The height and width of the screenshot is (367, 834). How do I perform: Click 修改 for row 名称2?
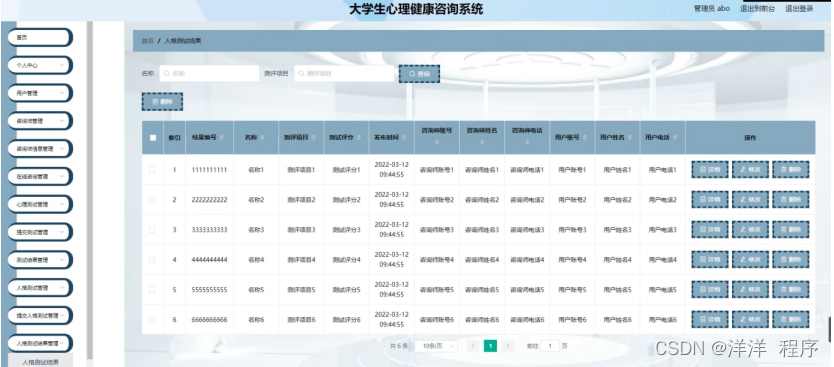(x=750, y=200)
